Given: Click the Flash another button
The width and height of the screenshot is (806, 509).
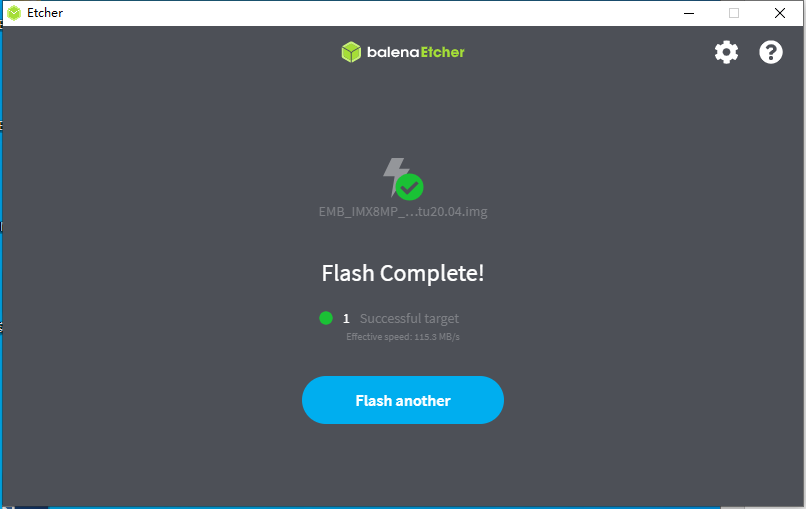Looking at the screenshot, I should [403, 400].
